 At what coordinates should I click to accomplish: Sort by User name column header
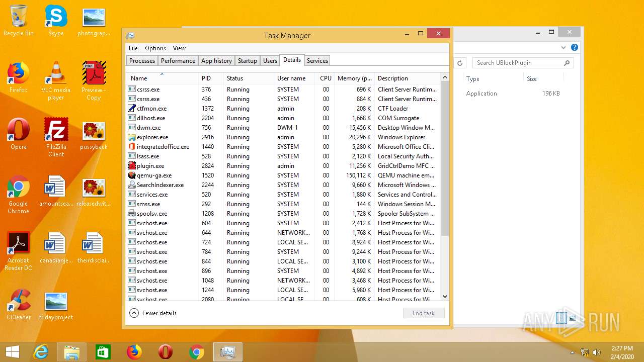point(294,78)
